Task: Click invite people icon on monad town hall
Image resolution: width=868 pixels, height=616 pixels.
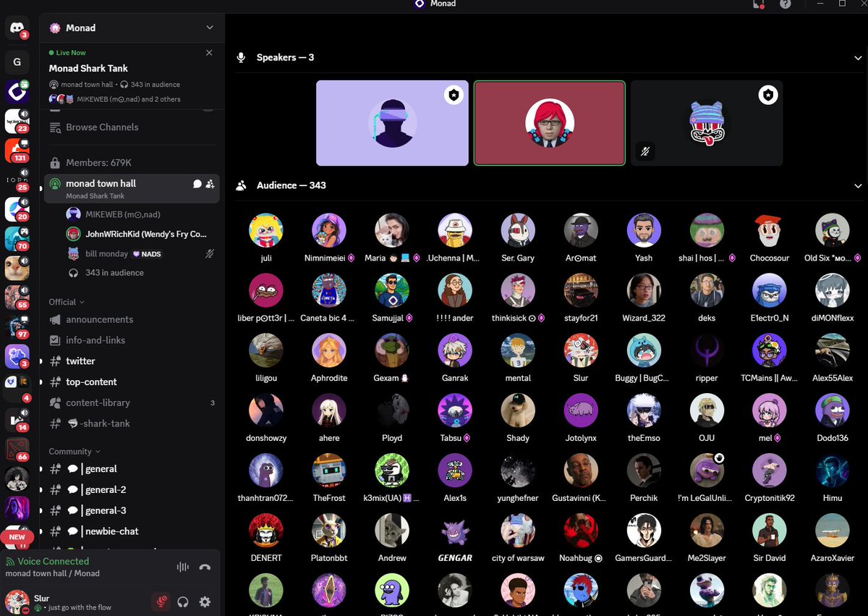Action: 210,184
